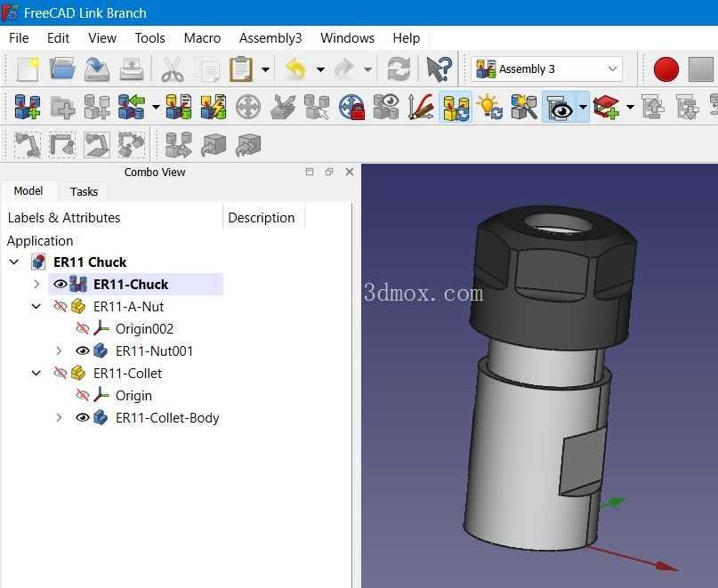Click the Description column header
The width and height of the screenshot is (718, 588).
click(262, 218)
